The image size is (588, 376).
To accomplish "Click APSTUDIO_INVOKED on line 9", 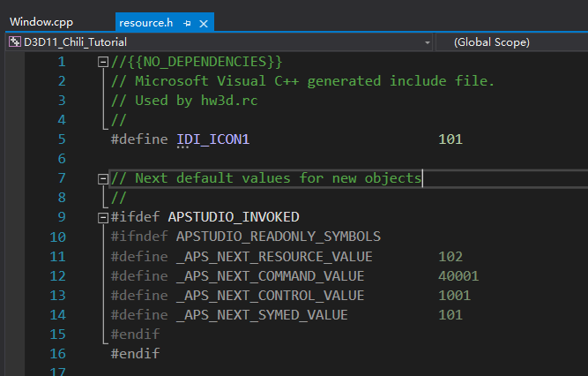I will click(234, 217).
